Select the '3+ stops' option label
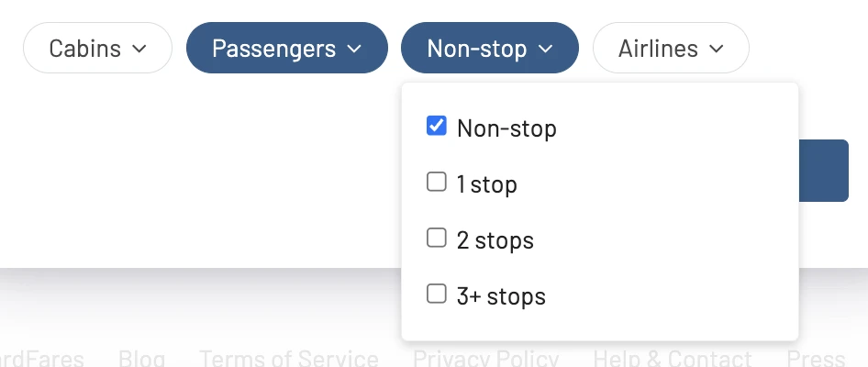The width and height of the screenshot is (868, 367). pyautogui.click(x=501, y=296)
